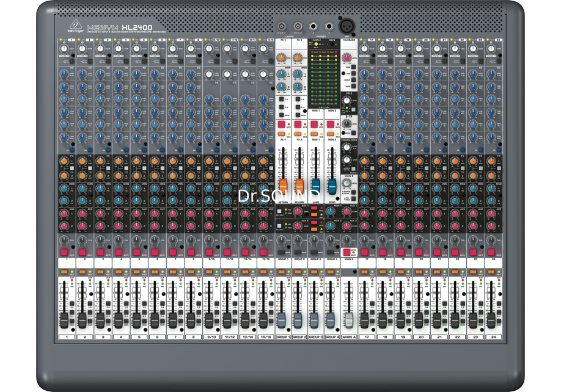The width and height of the screenshot is (561, 392).
Task: Engage the 80 Hz low-cut on channel 7
Action: click(181, 61)
